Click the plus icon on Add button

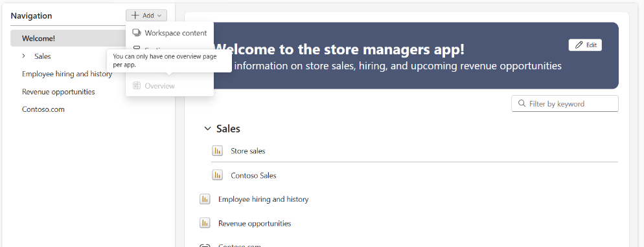(135, 16)
